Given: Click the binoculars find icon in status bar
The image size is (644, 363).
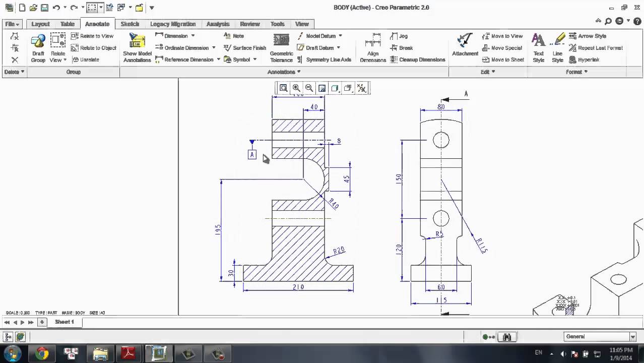Looking at the screenshot, I should 507,337.
